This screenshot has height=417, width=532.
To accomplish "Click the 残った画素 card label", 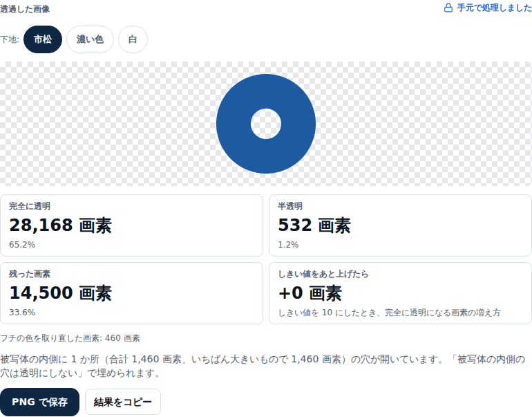I will (x=30, y=274).
